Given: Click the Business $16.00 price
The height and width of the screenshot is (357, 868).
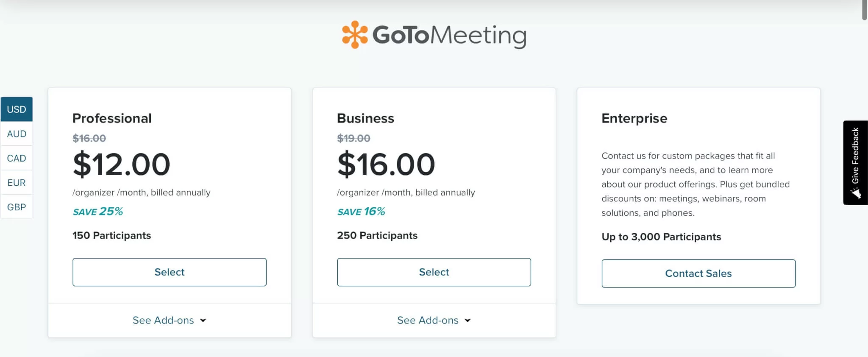Looking at the screenshot, I should [x=386, y=165].
